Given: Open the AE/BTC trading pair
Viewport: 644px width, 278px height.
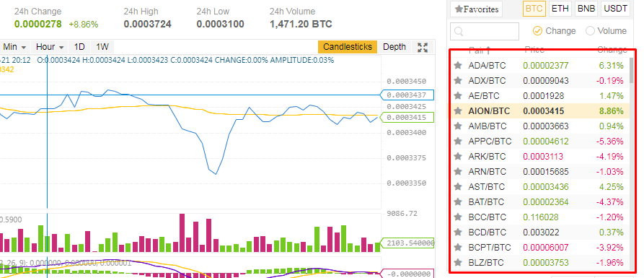Looking at the screenshot, I should [x=539, y=95].
